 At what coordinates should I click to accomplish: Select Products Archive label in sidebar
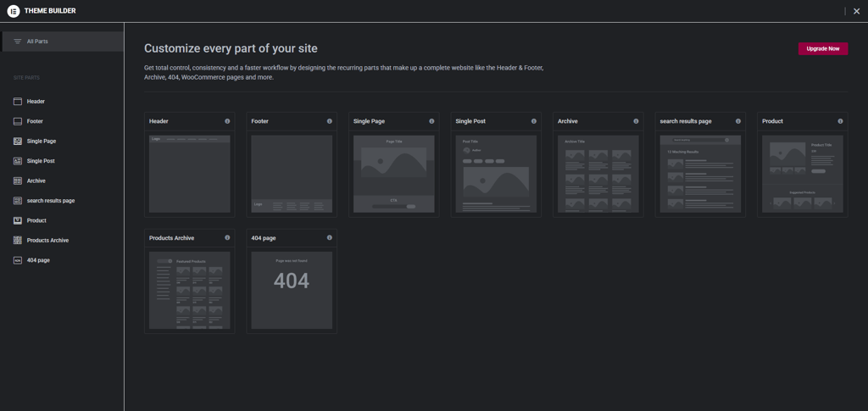tap(48, 240)
